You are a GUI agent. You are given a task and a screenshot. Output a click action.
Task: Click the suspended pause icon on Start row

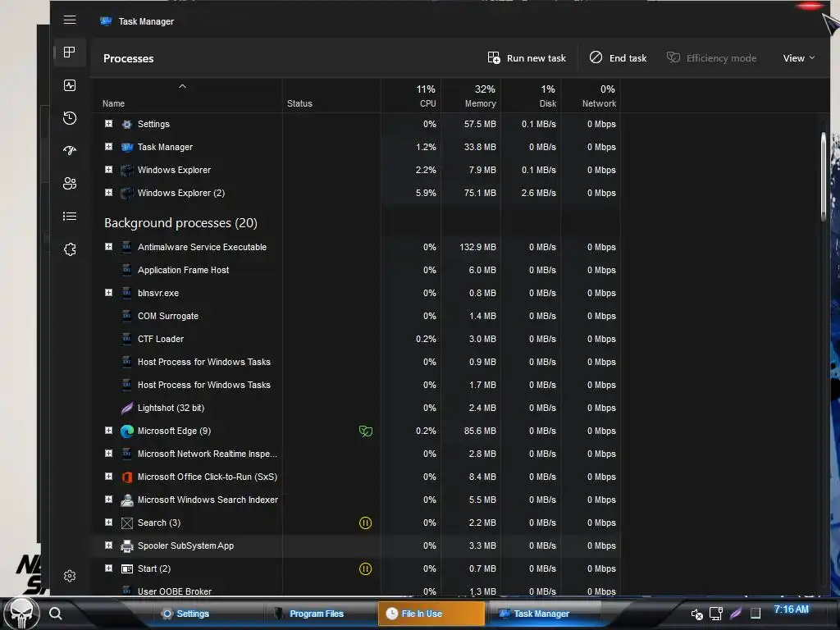[365, 569]
